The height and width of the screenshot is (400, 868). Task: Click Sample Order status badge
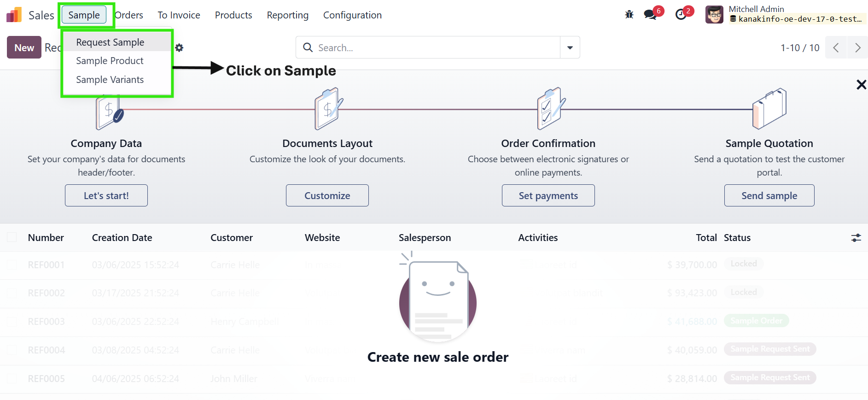(x=756, y=321)
